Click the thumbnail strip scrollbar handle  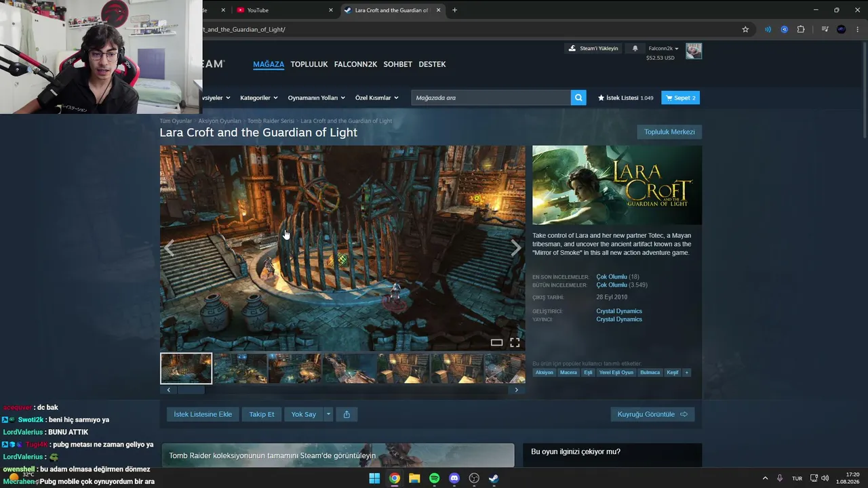click(191, 390)
